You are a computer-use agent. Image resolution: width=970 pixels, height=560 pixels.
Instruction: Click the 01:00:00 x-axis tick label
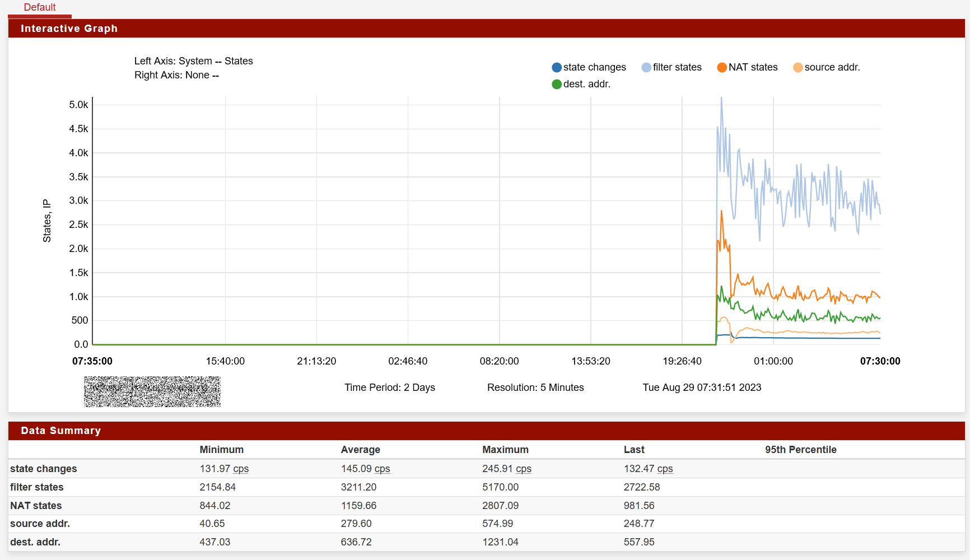[x=773, y=361]
